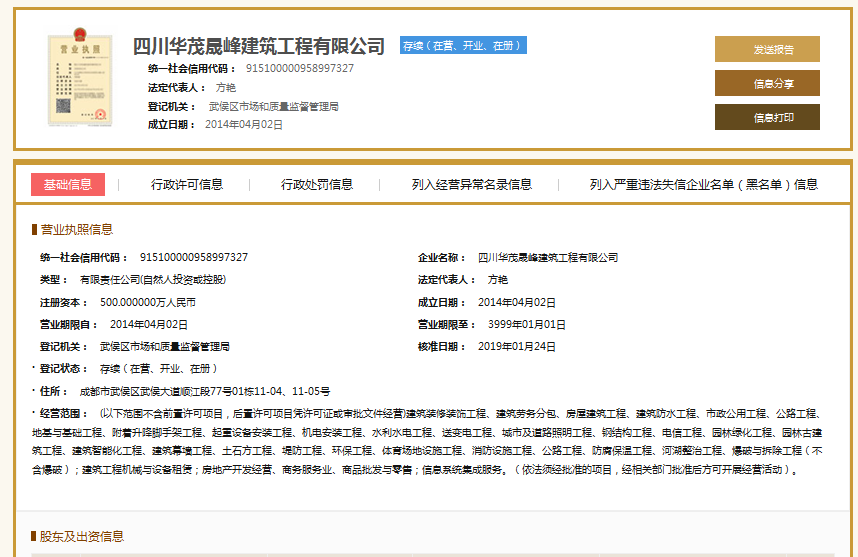Image resolution: width=858 pixels, height=557 pixels.
Task: Click 核准日期 value 2019年01月24日
Action: (517, 346)
